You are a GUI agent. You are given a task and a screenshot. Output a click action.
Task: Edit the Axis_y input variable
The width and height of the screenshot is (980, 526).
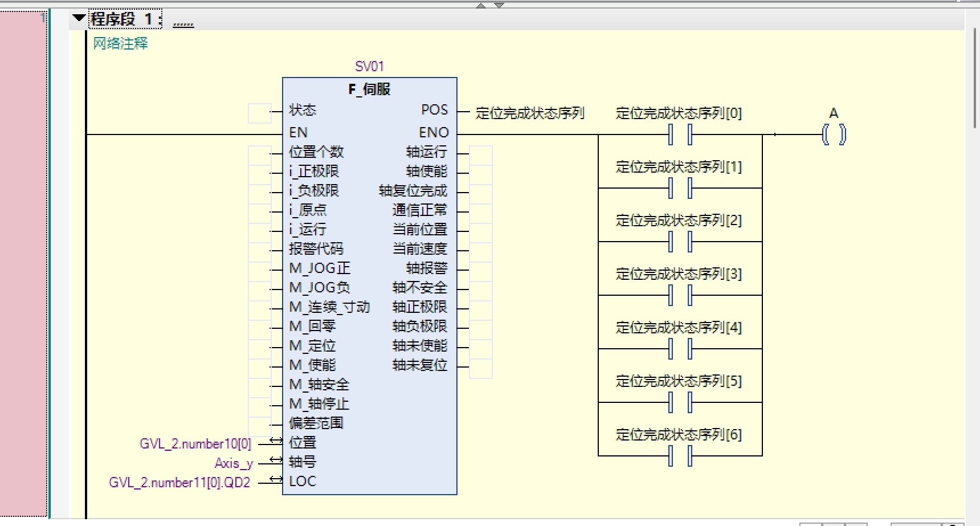tap(234, 463)
